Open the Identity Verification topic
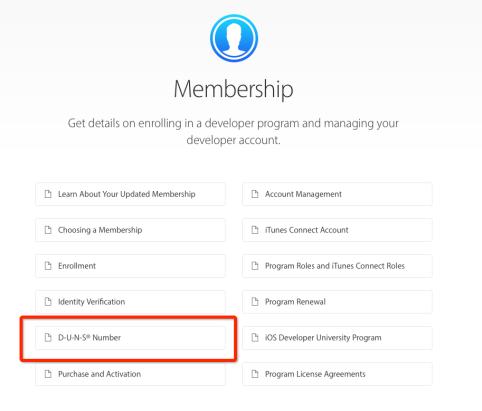 tap(130, 302)
